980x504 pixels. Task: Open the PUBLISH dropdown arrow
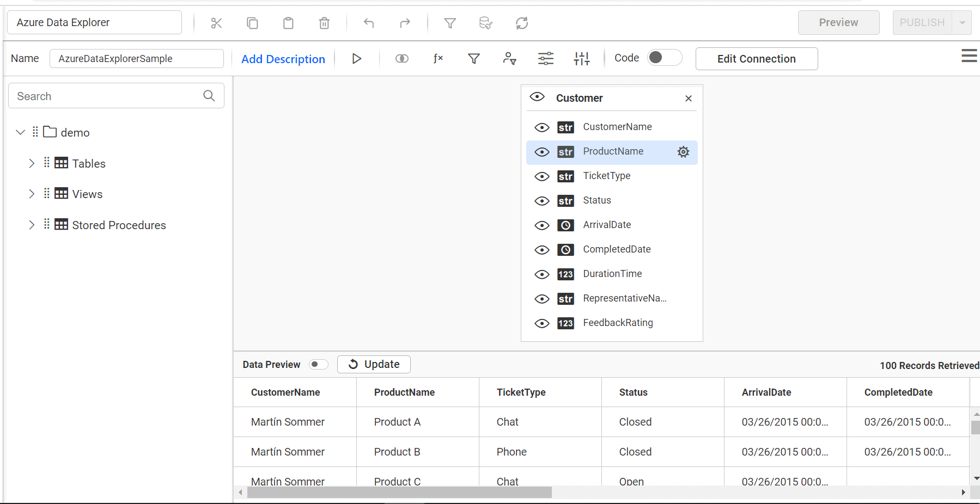[x=962, y=23]
